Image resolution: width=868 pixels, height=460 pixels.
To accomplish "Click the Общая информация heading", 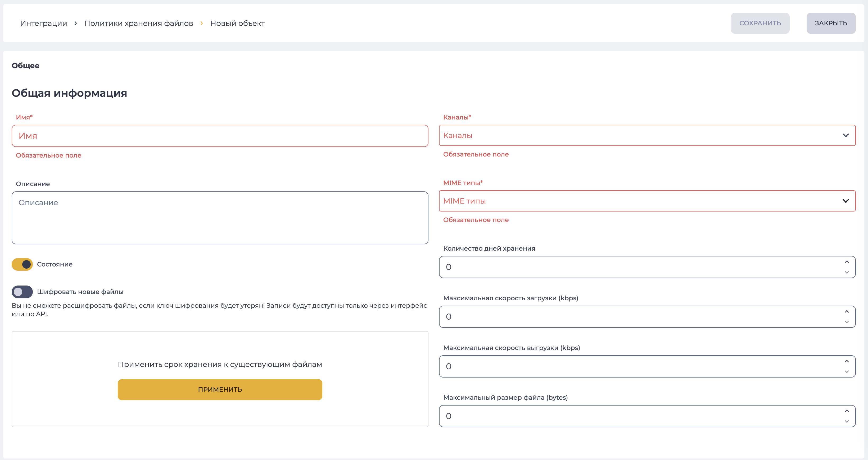I will [69, 93].
